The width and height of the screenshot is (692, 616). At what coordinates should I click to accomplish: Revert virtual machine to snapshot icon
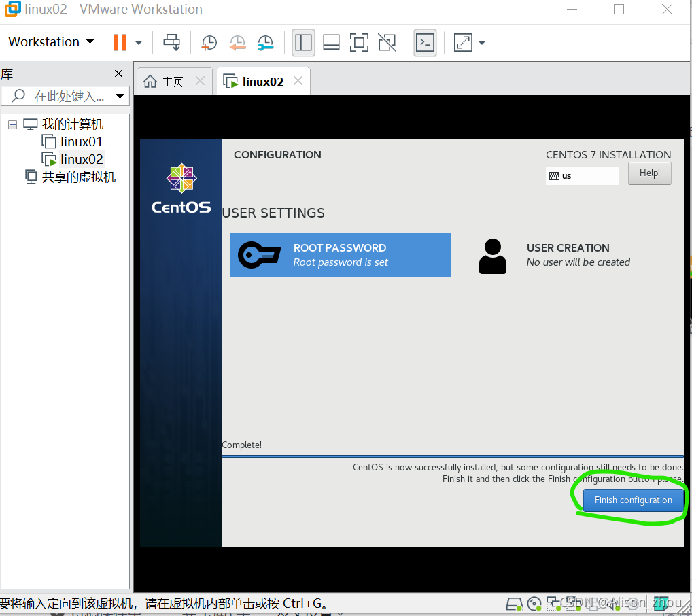click(x=237, y=43)
